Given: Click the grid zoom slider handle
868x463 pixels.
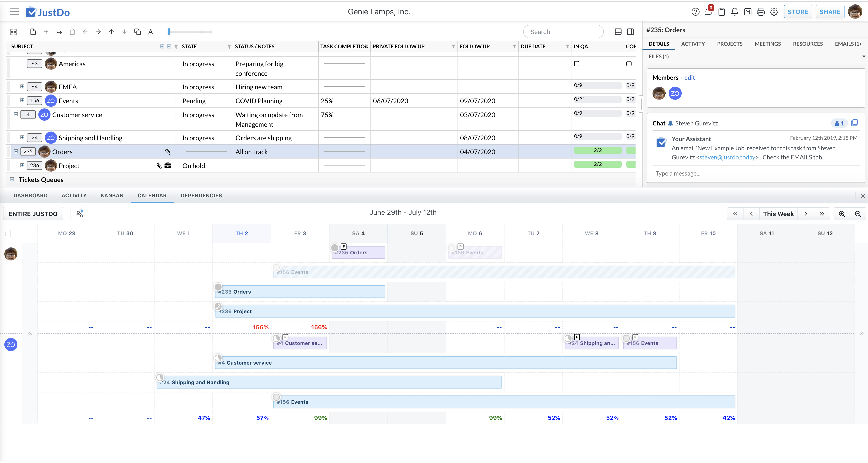Looking at the screenshot, I should pyautogui.click(x=169, y=32).
